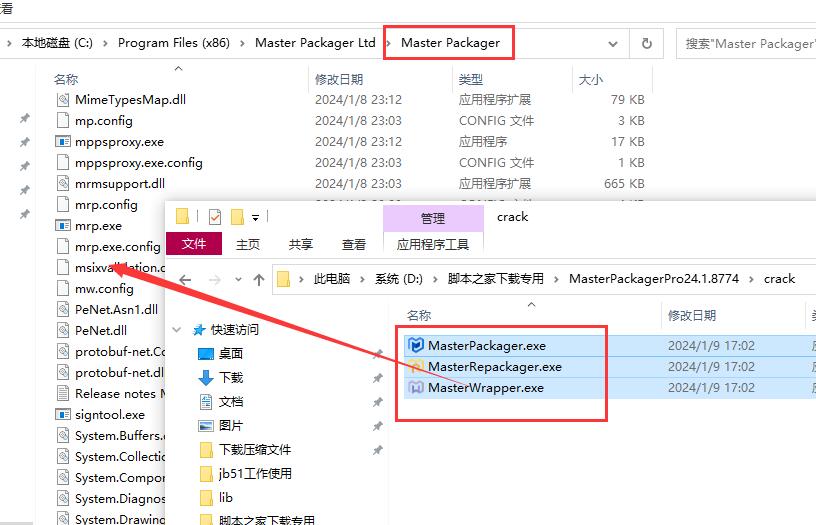This screenshot has height=525, width=816.
Task: Select the mppsproxy.exe.config file
Action: (x=138, y=163)
